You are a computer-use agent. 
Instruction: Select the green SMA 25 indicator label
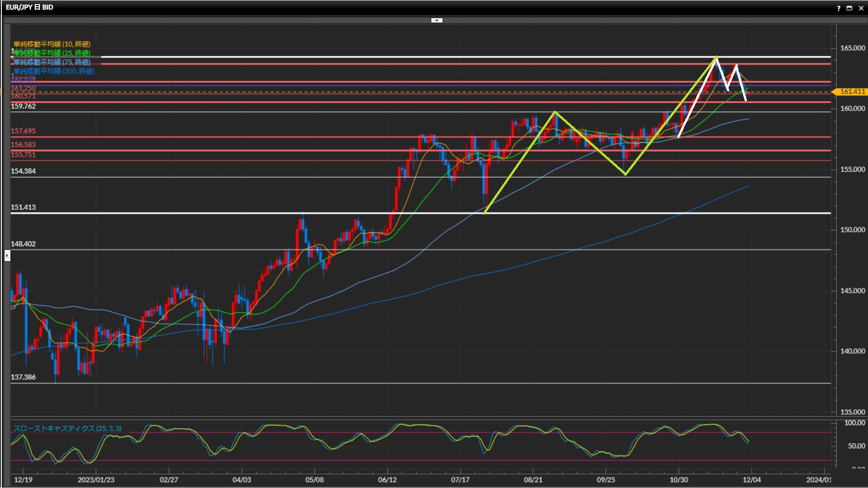[52, 53]
